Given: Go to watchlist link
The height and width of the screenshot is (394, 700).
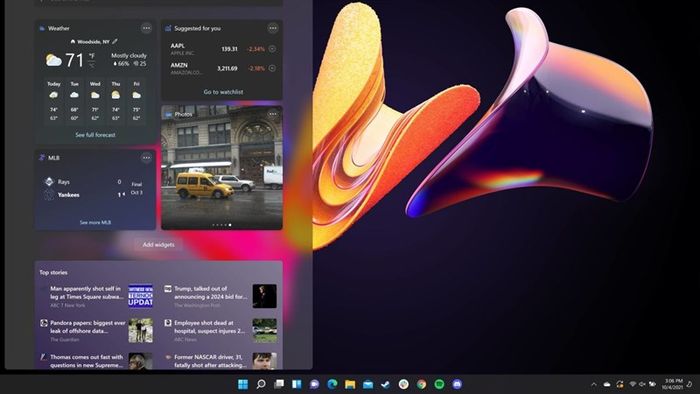Looking at the screenshot, I should coord(223,92).
